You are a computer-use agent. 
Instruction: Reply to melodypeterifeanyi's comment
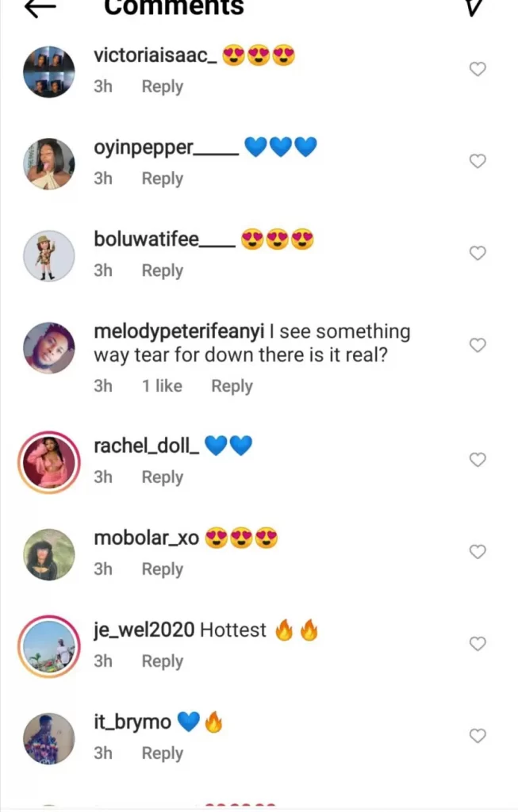click(x=232, y=386)
